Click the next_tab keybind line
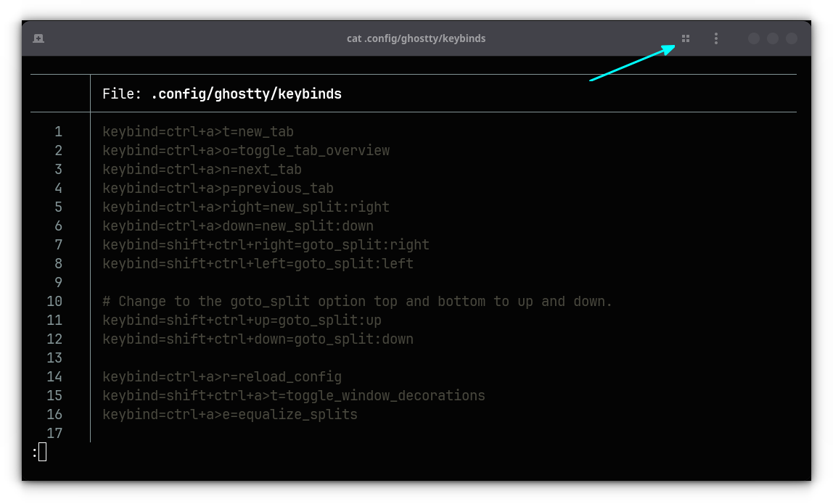This screenshot has width=833, height=504. pos(202,170)
